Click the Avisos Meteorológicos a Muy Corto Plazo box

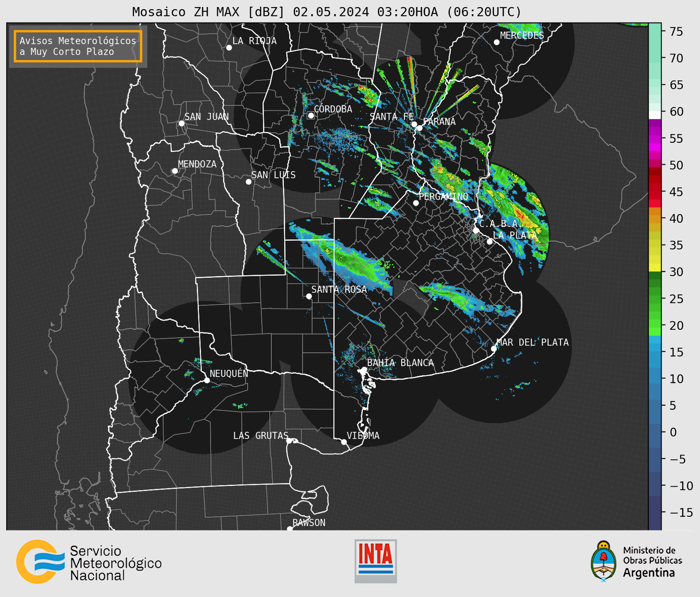78,46
